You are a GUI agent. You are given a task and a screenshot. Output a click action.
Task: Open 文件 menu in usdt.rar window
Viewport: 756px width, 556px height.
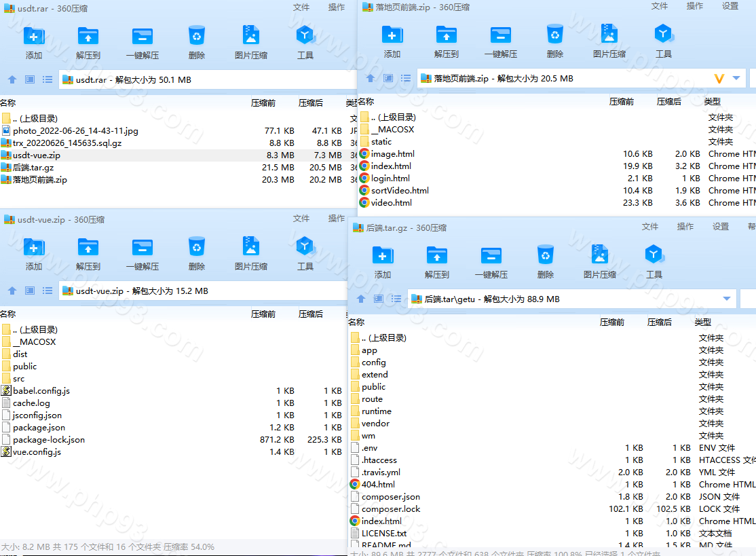pyautogui.click(x=301, y=7)
